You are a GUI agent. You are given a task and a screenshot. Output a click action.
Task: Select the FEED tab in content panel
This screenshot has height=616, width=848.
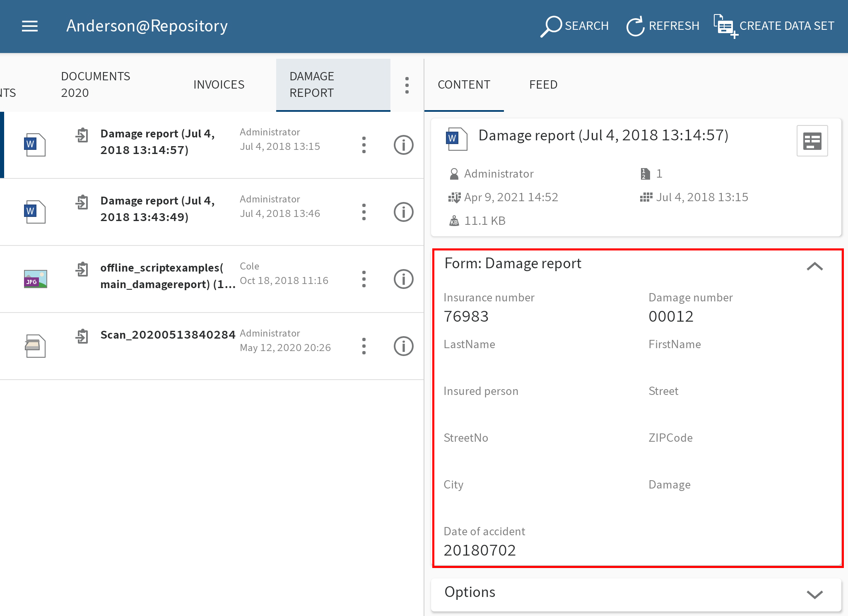point(544,84)
